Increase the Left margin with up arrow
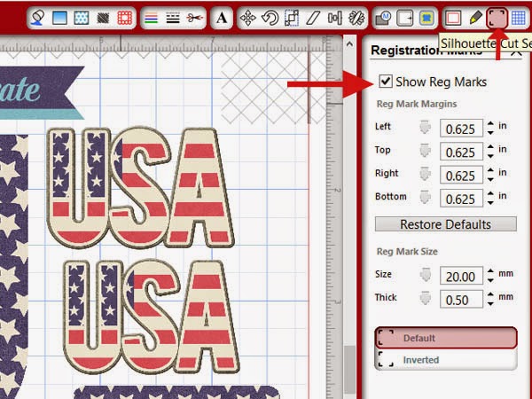 (x=490, y=124)
